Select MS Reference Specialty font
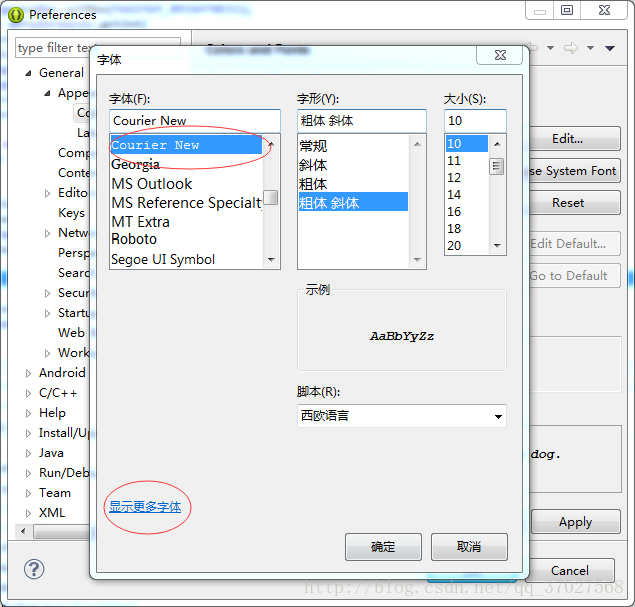This screenshot has height=607, width=635. 187,203
